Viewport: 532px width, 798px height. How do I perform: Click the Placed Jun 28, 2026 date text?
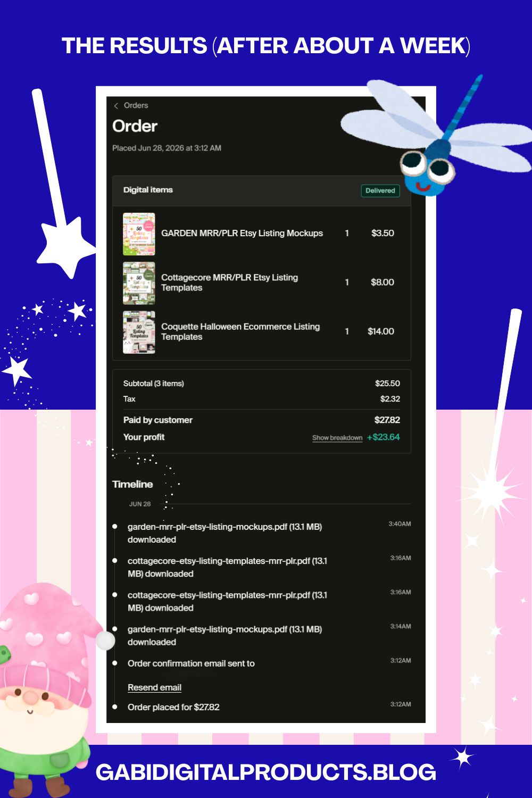(167, 148)
